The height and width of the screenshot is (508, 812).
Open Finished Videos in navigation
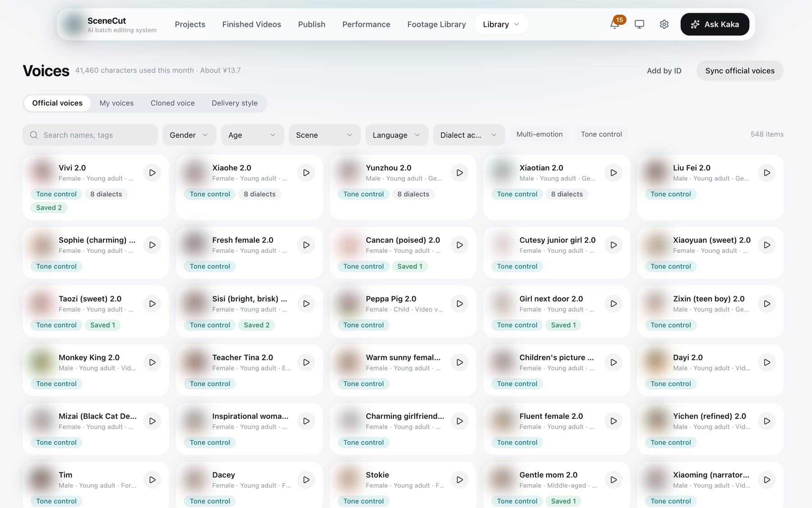(x=251, y=24)
